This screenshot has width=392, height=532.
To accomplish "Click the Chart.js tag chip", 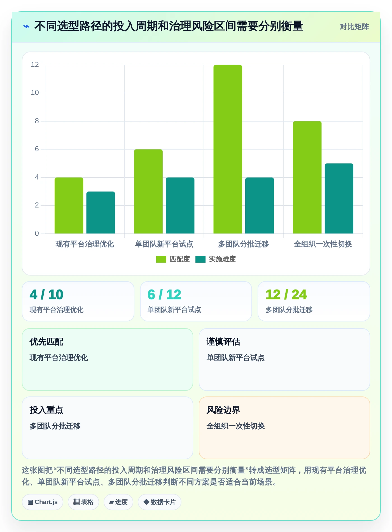I will click(43, 502).
